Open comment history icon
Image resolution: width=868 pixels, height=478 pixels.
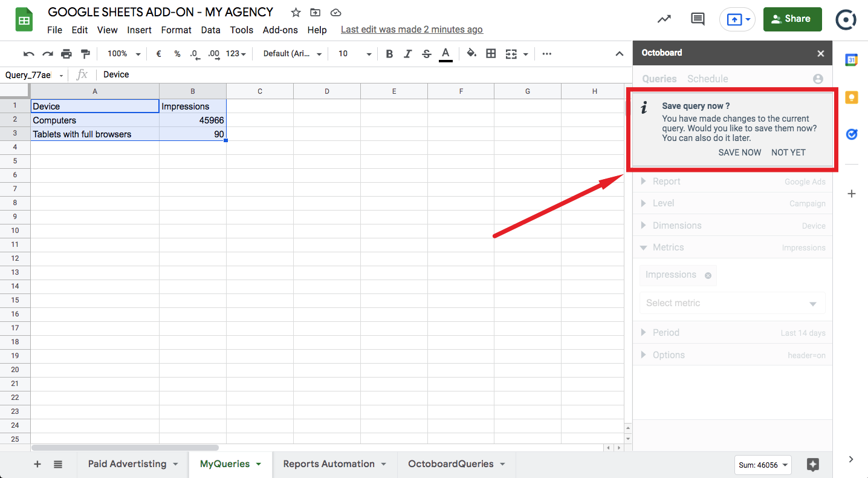698,19
